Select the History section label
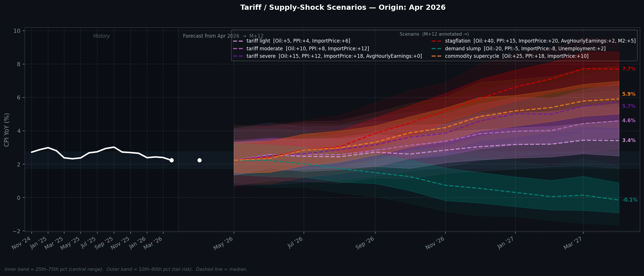The image size is (644, 276). coord(101,36)
